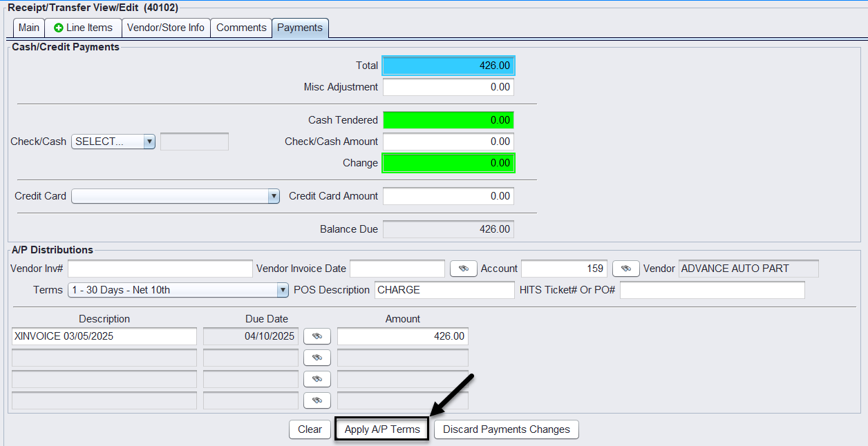Click lookup icon beside Vendor Invoice Date
The image size is (868, 446).
(x=463, y=269)
